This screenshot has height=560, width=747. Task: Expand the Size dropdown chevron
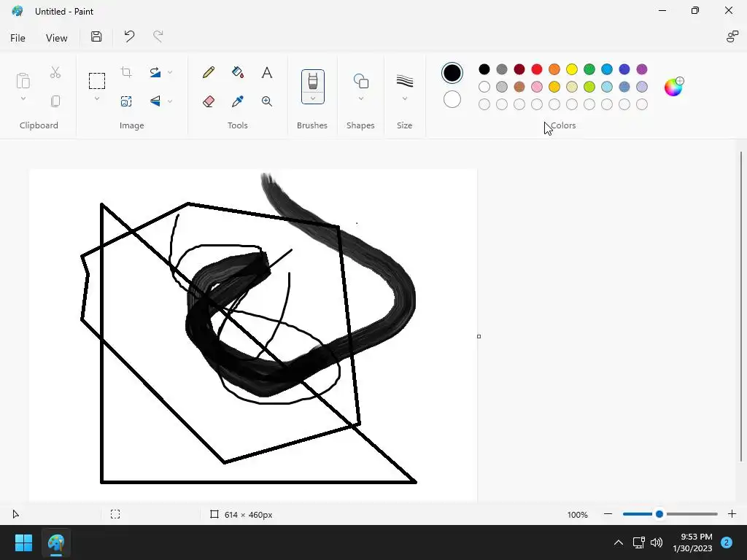click(404, 98)
